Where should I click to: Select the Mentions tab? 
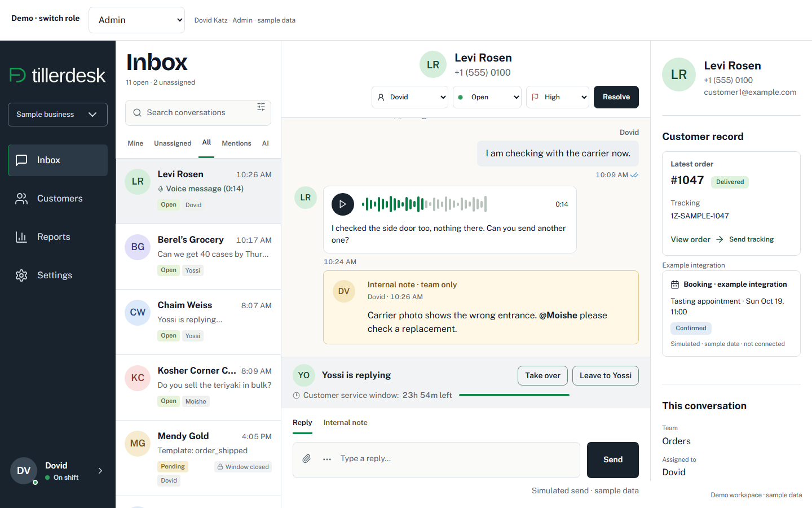[x=236, y=143]
